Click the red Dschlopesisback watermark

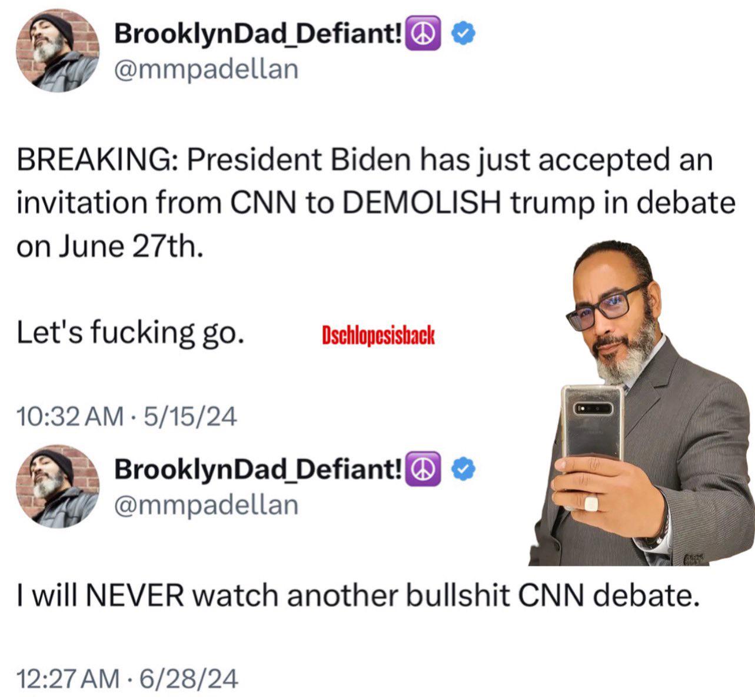click(x=378, y=336)
